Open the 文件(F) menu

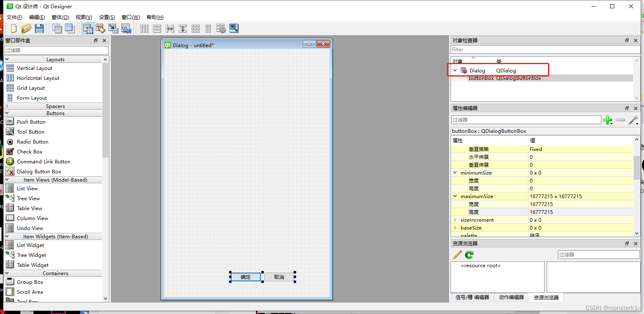tap(14, 17)
